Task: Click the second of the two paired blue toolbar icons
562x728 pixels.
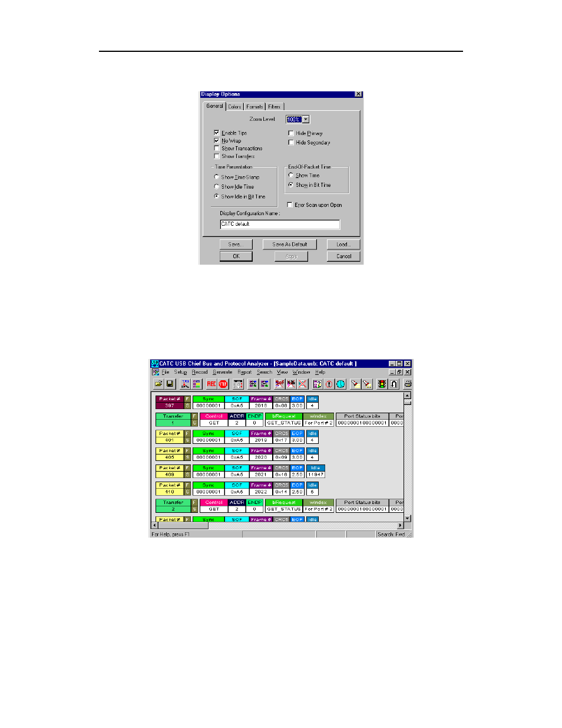Action: click(265, 384)
